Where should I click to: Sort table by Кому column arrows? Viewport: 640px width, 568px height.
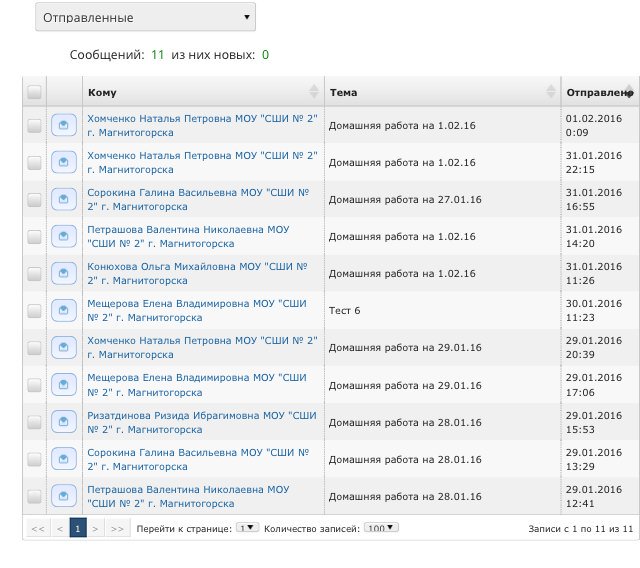313,92
